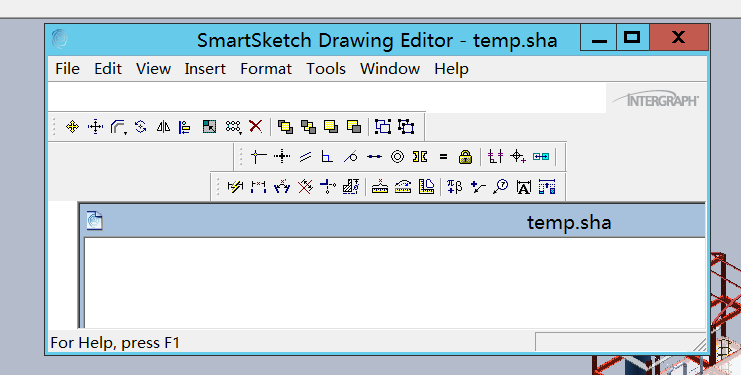Apply the Equal relationship constraint
This screenshot has width=741, height=375.
click(443, 156)
